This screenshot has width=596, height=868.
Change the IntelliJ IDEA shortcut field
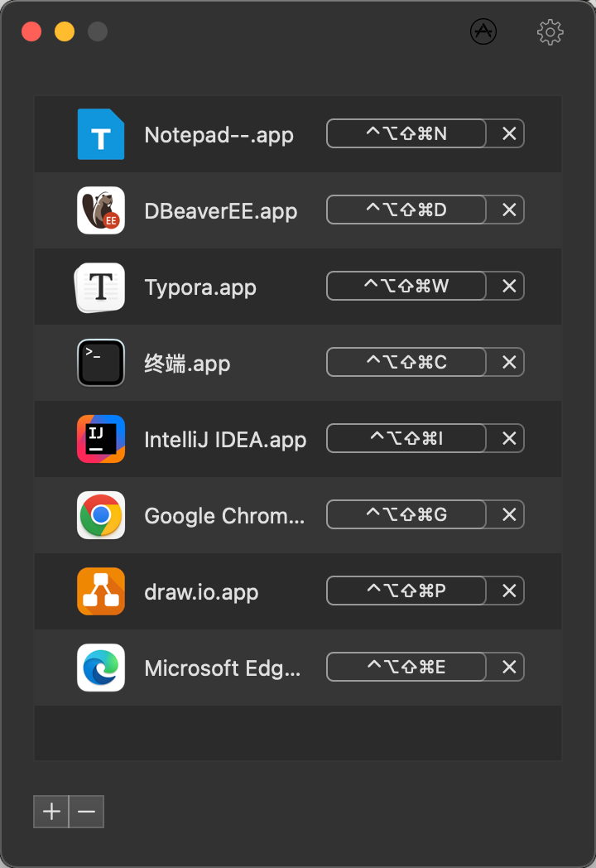[x=406, y=438]
